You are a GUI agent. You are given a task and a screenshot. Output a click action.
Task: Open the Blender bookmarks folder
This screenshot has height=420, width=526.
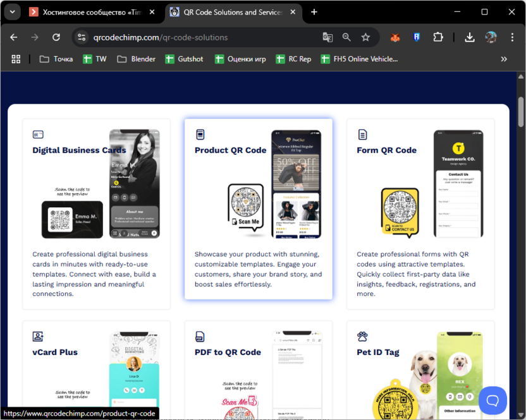(136, 59)
